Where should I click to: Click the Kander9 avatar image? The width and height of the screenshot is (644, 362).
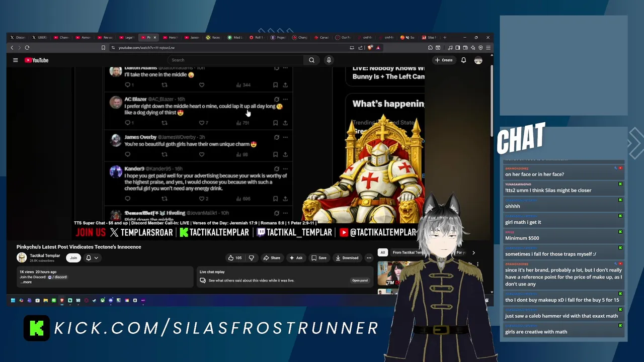click(116, 172)
